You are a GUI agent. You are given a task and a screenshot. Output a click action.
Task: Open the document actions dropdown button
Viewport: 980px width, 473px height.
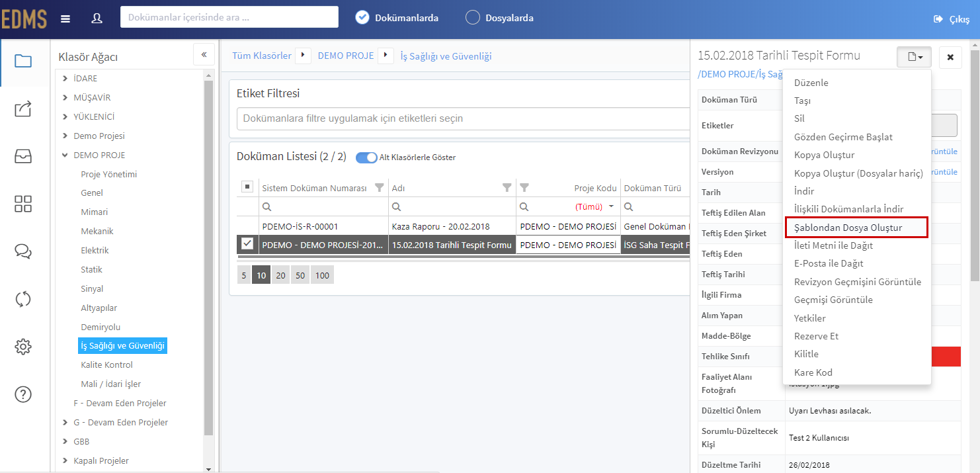[x=914, y=58]
